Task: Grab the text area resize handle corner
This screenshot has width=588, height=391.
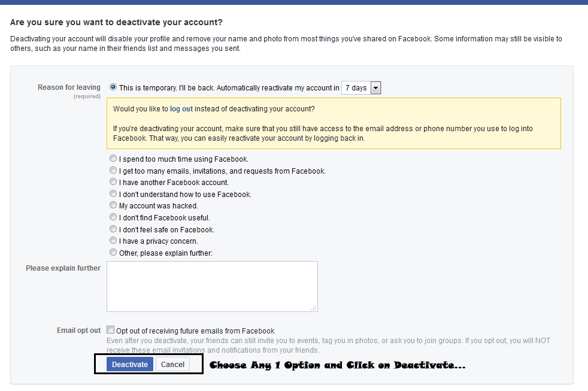Action: 314,308
